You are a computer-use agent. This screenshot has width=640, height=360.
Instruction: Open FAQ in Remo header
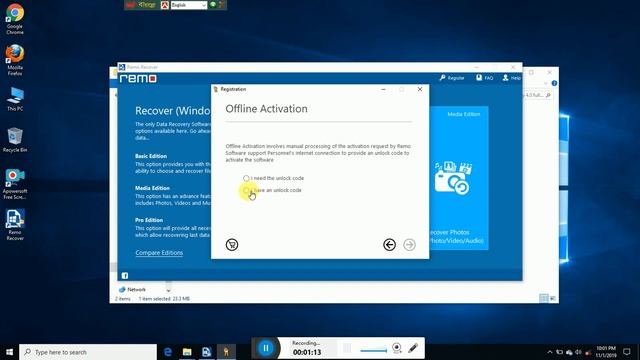pos(484,78)
